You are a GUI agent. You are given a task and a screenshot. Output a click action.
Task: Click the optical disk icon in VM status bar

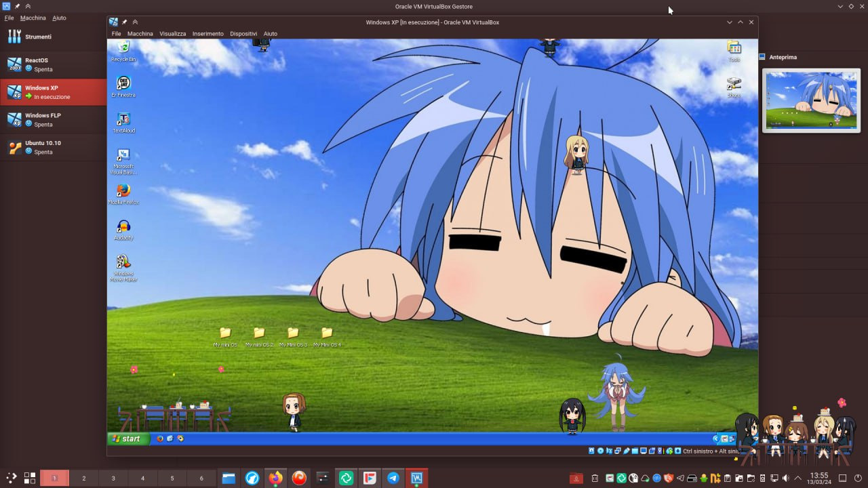click(600, 451)
